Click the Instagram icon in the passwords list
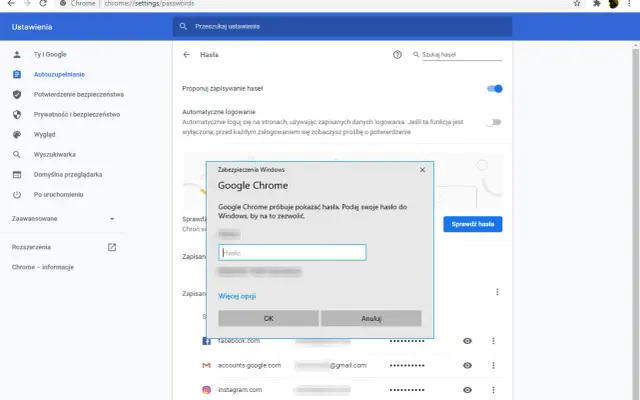The width and height of the screenshot is (640, 400). 207,390
